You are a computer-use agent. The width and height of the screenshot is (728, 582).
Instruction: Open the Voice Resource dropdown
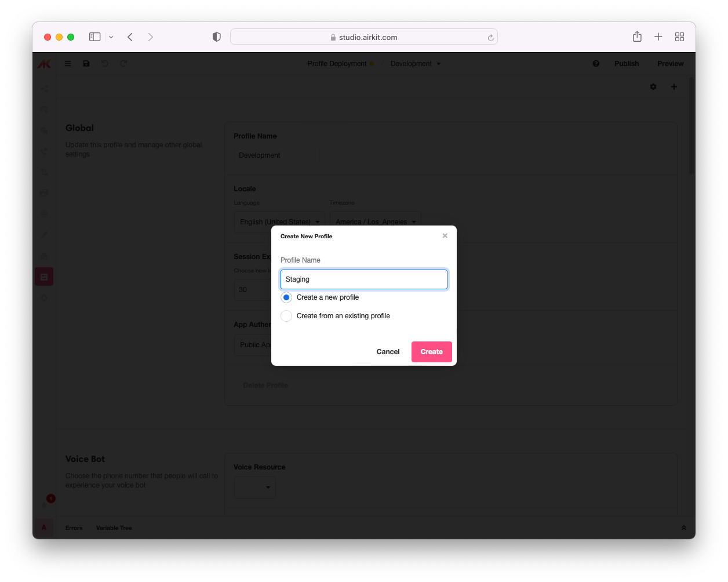255,488
